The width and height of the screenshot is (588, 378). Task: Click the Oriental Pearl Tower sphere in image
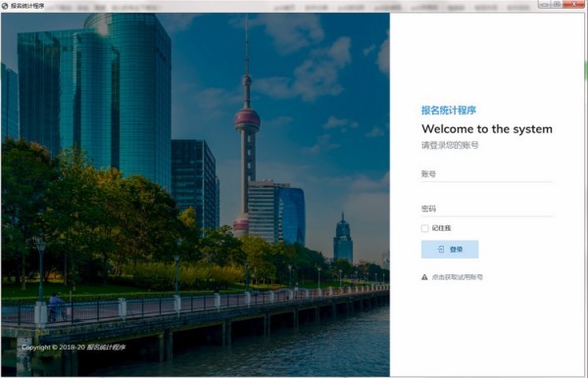coord(248,119)
